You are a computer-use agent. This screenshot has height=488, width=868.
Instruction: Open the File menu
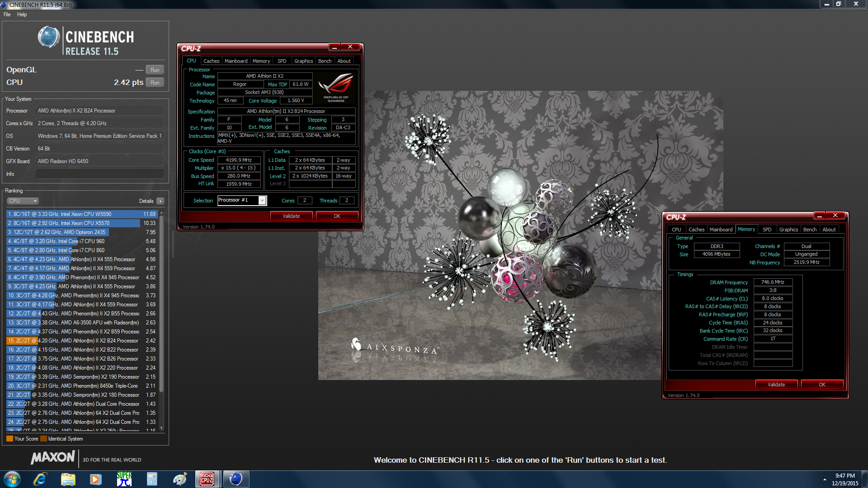click(7, 14)
